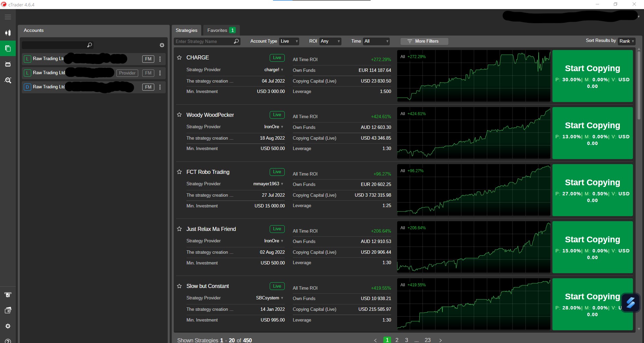Go to previous page arrow in pagination
644x343 pixels.
click(375, 340)
